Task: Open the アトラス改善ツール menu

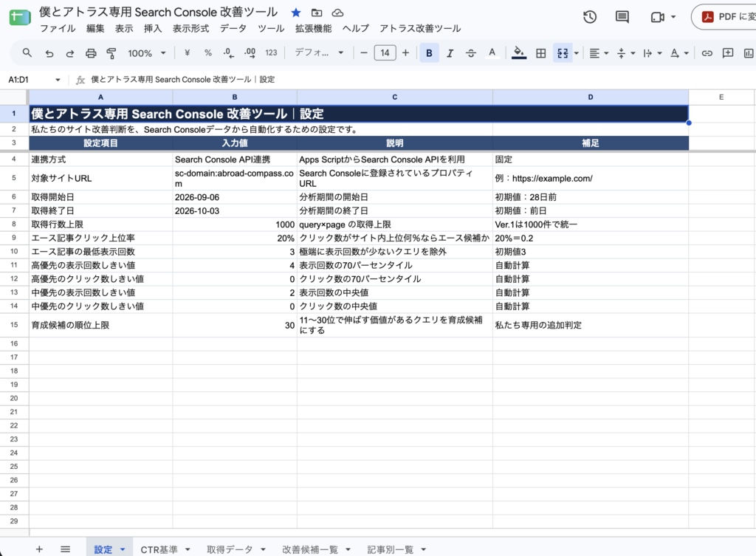Action: click(x=420, y=29)
